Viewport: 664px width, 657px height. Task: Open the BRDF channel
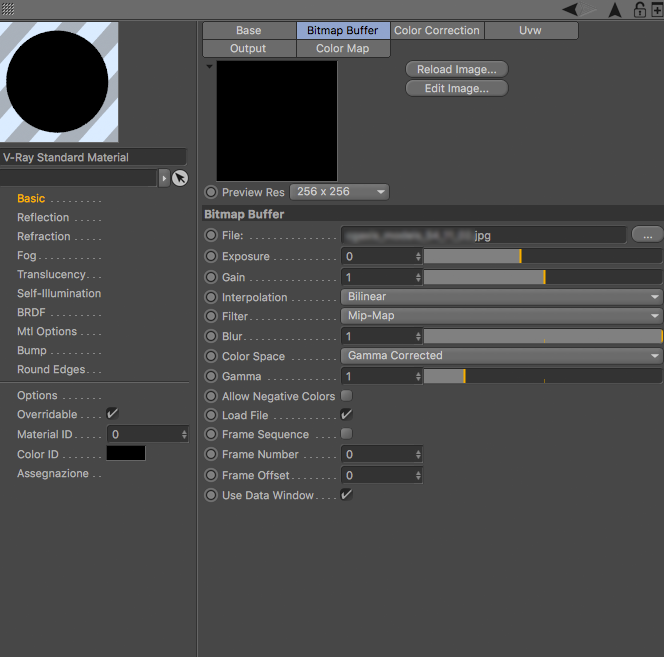(31, 312)
